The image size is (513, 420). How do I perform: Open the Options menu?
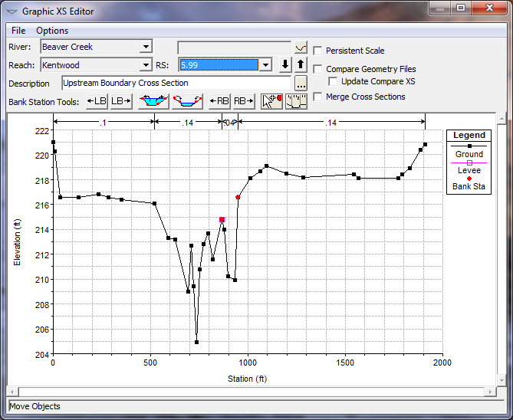pyautogui.click(x=52, y=31)
